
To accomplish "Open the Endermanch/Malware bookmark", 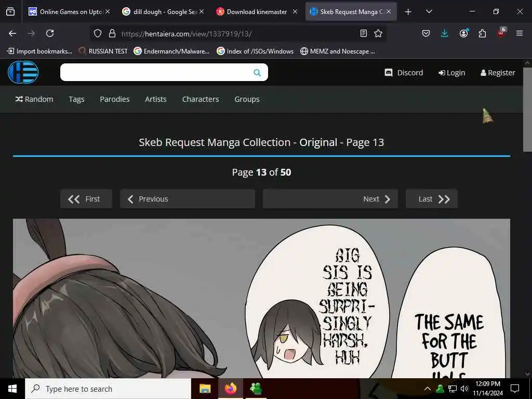I will pos(171,51).
